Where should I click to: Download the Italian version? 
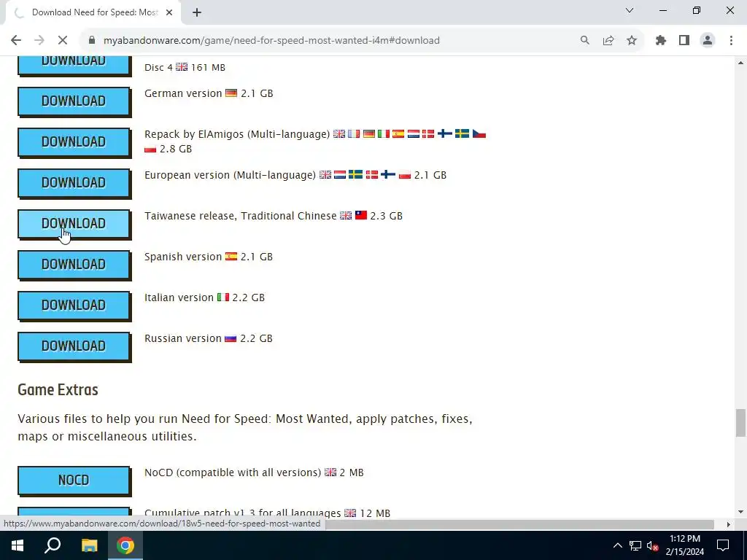[x=74, y=306]
